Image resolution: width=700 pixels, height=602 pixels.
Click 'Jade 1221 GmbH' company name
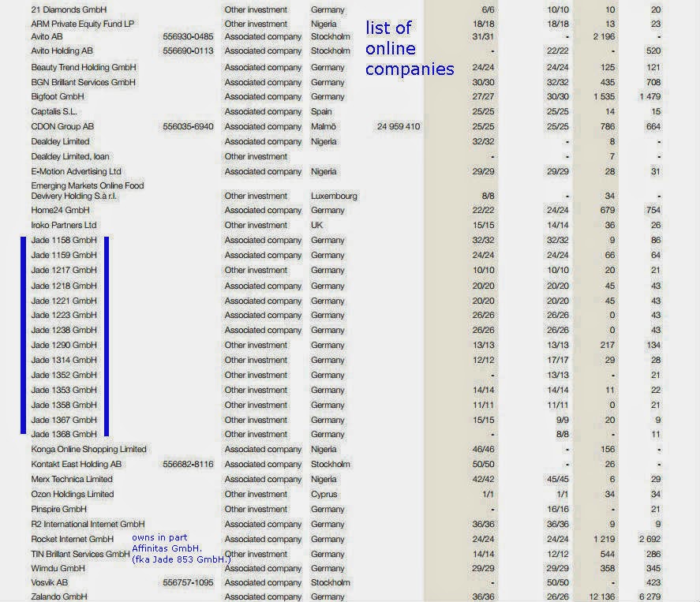tap(64, 301)
